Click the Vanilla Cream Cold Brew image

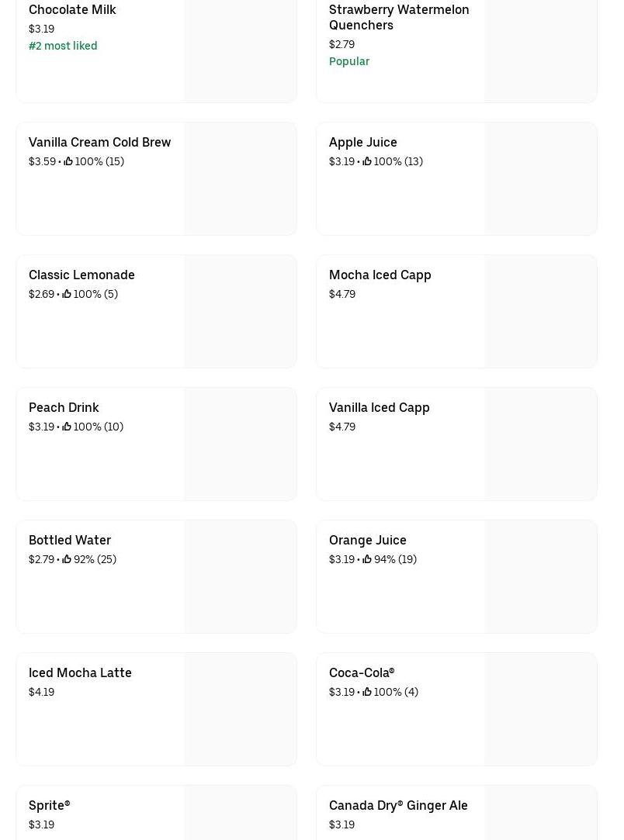point(241,179)
